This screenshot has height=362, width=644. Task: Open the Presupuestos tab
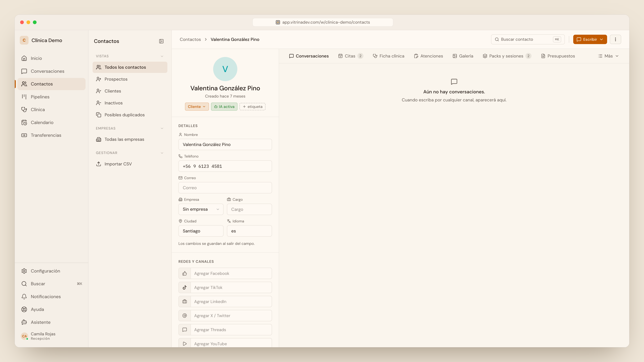coord(558,56)
